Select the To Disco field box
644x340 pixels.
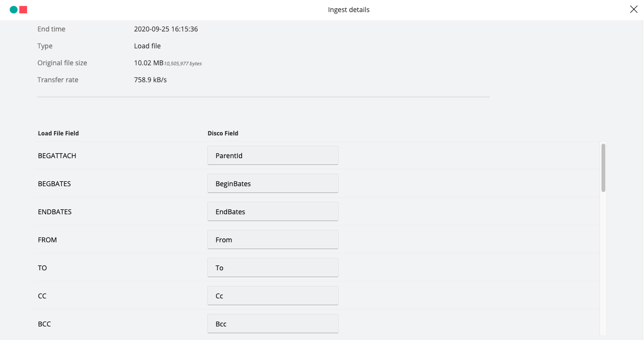273,267
